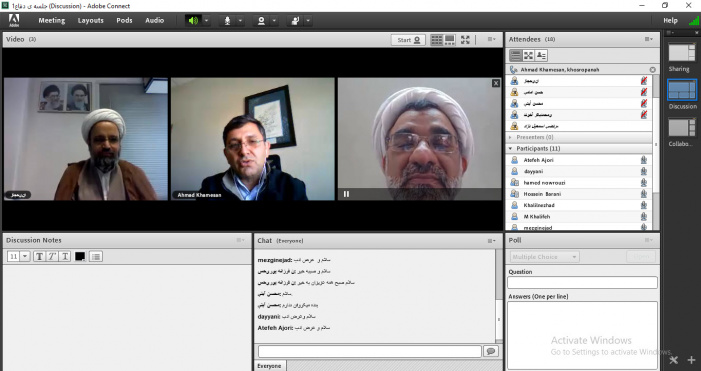Toggle bold text in Discussion Notes
This screenshot has height=371, width=701.
tap(39, 256)
